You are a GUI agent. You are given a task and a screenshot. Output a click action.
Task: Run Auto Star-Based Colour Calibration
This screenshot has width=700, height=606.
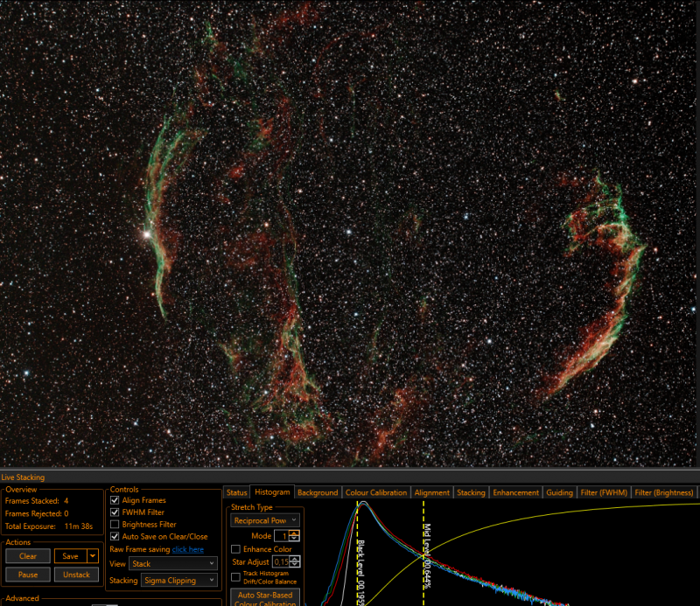tap(265, 597)
